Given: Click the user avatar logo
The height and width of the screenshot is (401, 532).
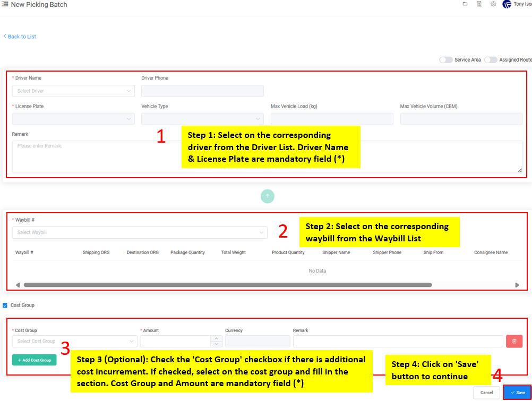Looking at the screenshot, I should pos(507,4).
